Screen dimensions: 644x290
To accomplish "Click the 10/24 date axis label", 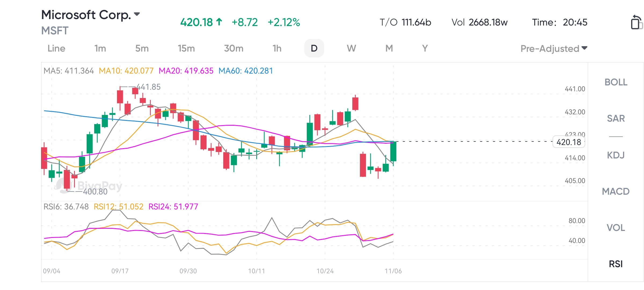I will (325, 271).
